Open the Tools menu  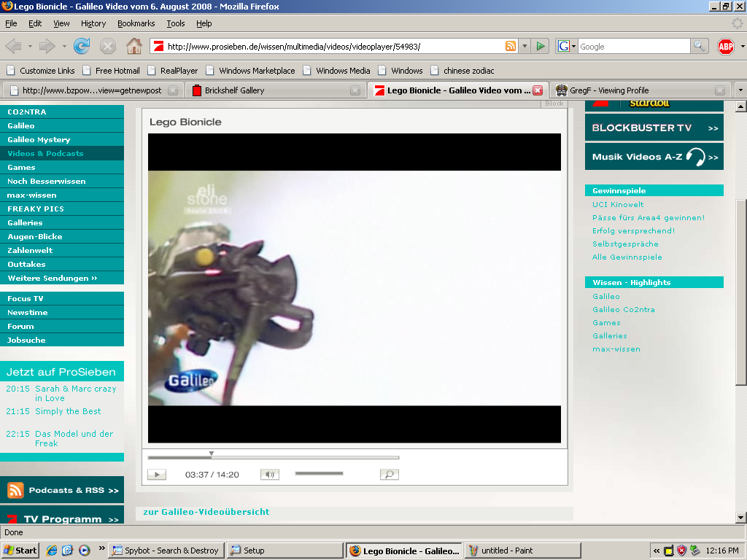coord(175,23)
